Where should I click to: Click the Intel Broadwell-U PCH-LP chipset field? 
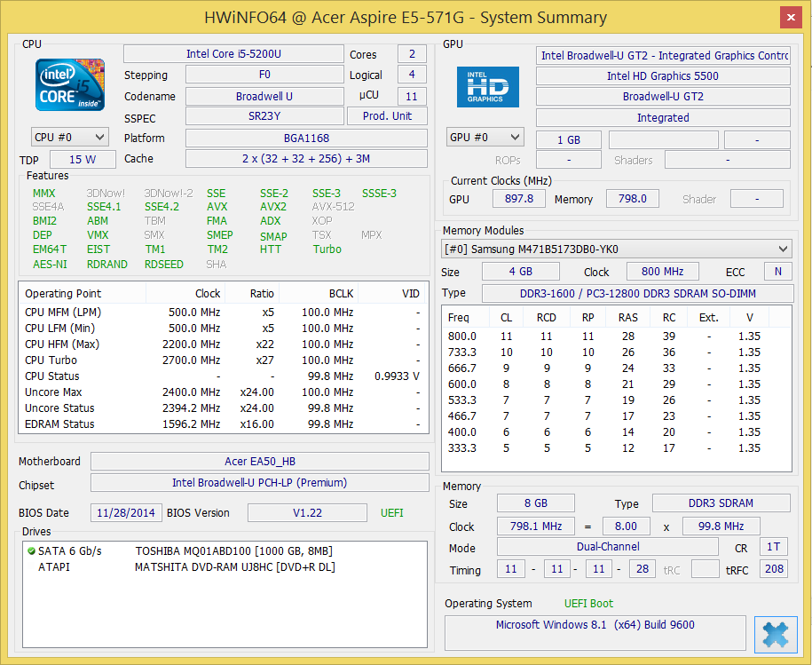tap(260, 483)
